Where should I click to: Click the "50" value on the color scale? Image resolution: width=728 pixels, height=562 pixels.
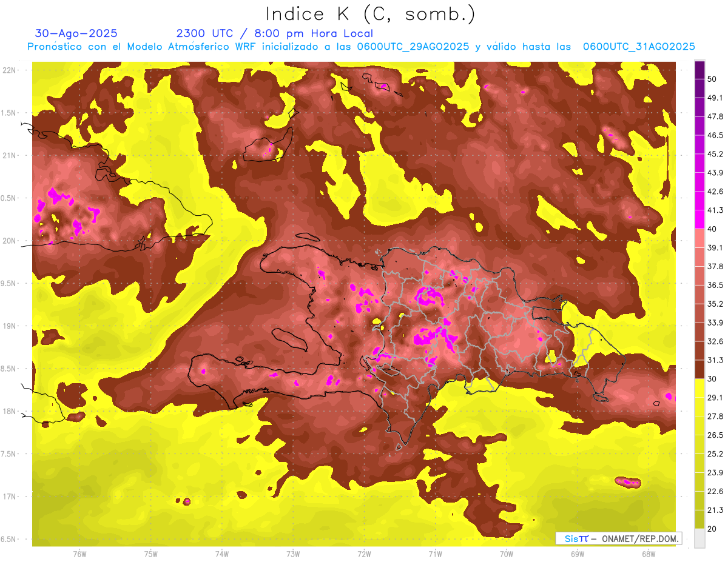pos(712,79)
